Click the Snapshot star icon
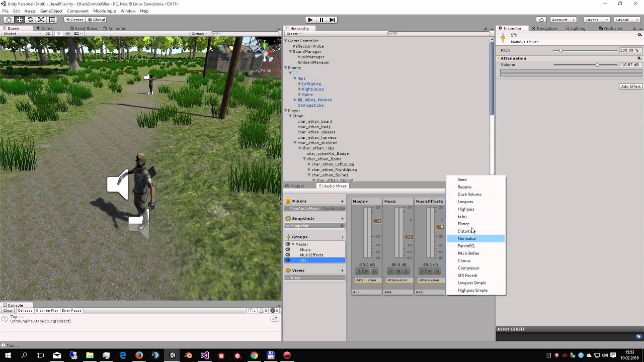 coord(342,226)
